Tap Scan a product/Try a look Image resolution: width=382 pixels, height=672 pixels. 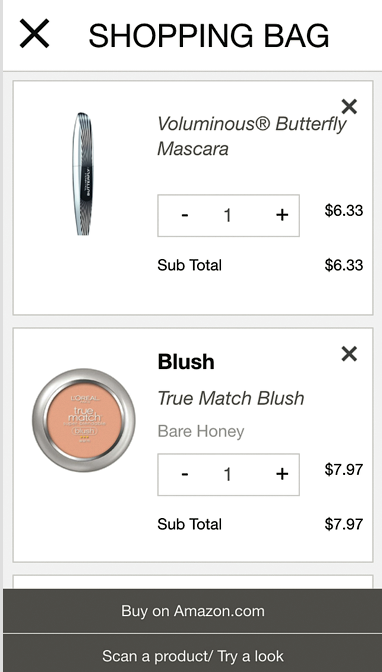[x=193, y=656]
